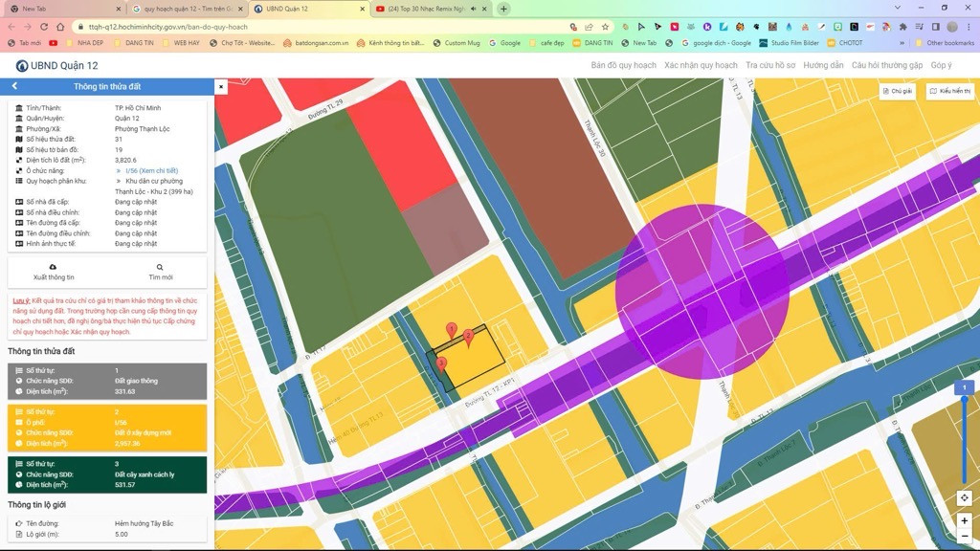Close the YouTube Top 30 Nhạc Remix tab

coord(484,9)
